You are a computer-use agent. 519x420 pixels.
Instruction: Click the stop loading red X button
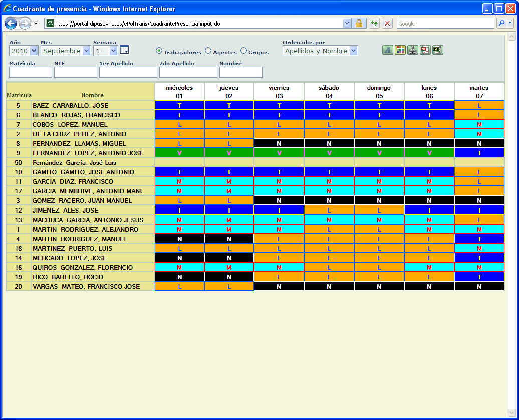(x=386, y=23)
